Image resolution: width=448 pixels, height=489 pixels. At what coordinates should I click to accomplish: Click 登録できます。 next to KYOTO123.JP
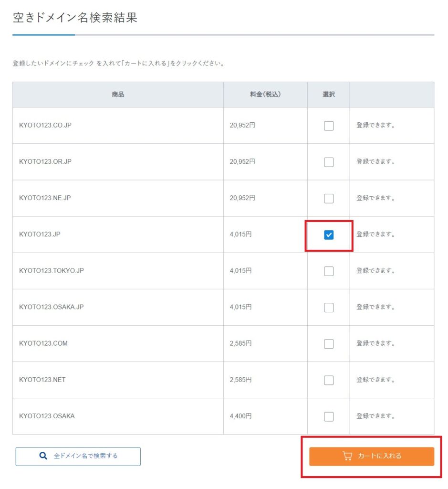(x=376, y=234)
